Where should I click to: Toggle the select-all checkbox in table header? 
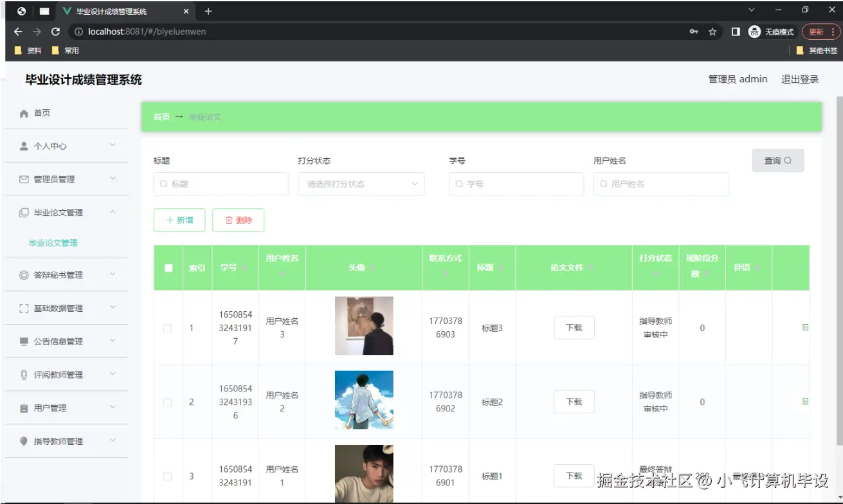pos(168,268)
